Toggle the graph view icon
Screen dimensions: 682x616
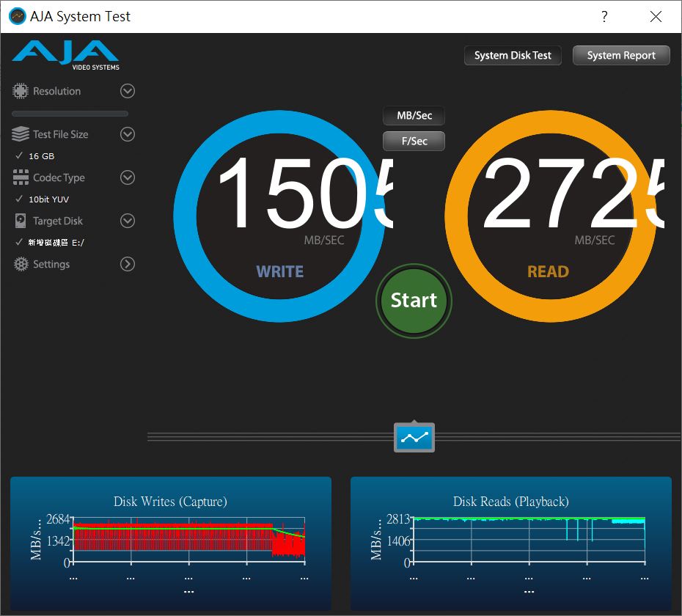[414, 437]
